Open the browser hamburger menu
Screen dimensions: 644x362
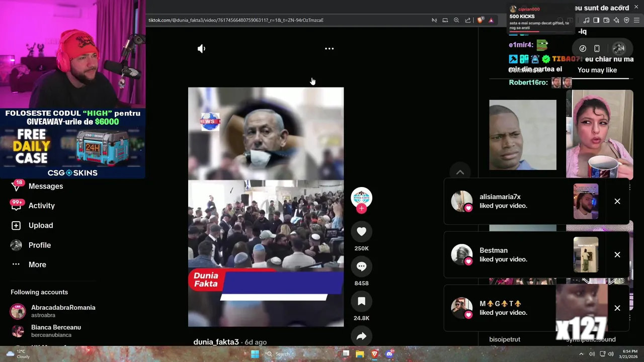[637, 20]
